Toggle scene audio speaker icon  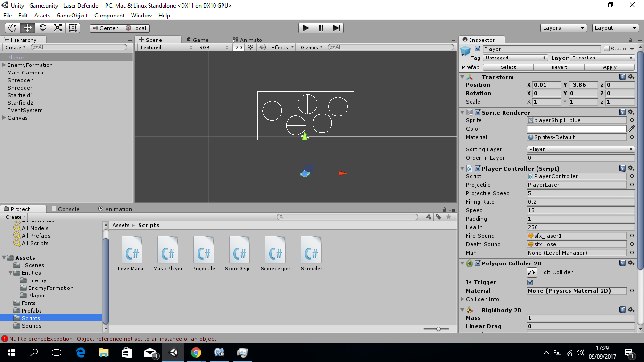(x=263, y=47)
